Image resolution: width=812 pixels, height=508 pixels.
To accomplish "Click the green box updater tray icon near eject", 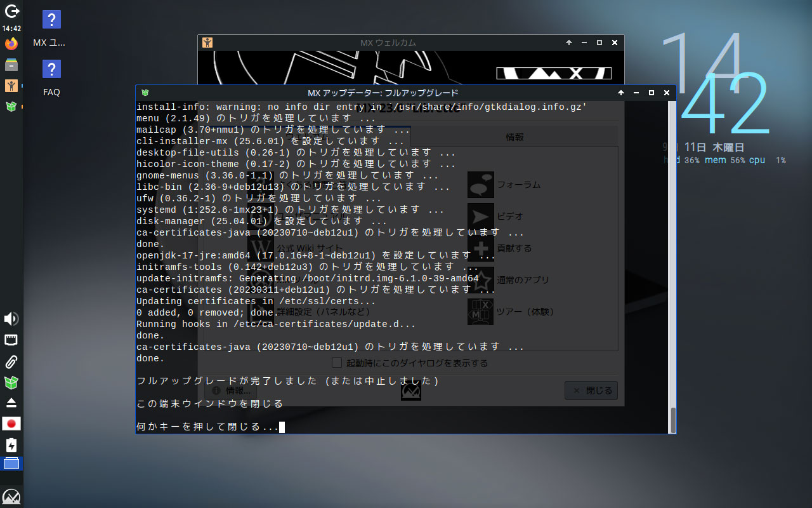I will pyautogui.click(x=11, y=382).
